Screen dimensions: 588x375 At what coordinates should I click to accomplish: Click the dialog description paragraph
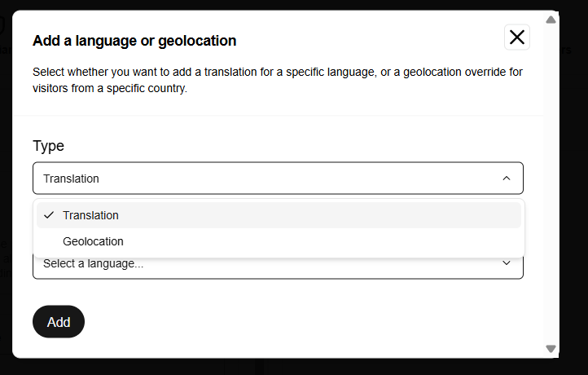[278, 80]
